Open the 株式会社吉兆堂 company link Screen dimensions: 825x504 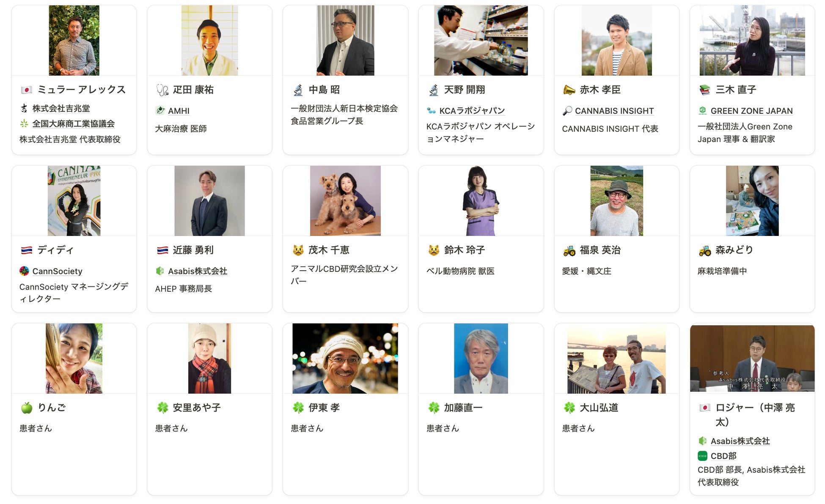click(61, 108)
